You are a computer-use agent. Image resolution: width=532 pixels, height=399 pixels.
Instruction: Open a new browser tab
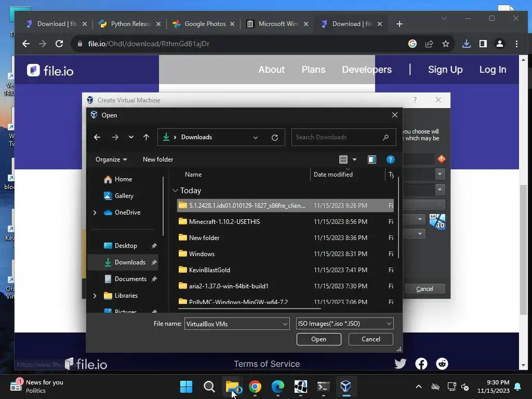(400, 24)
